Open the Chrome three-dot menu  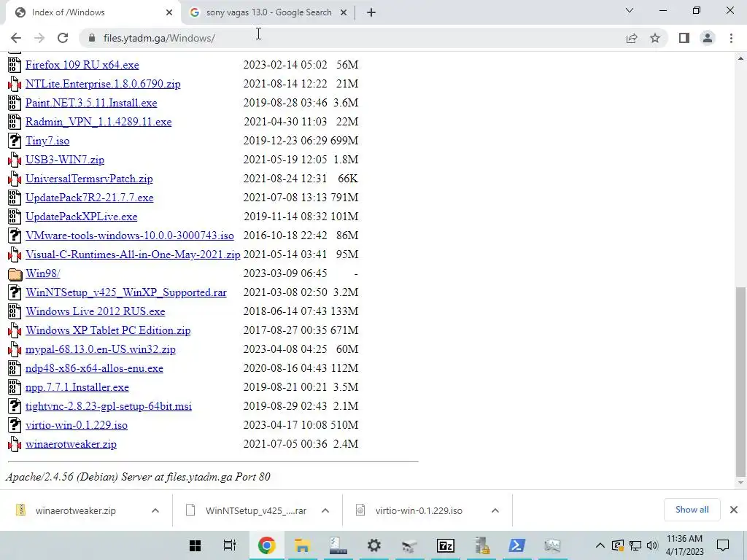point(731,38)
